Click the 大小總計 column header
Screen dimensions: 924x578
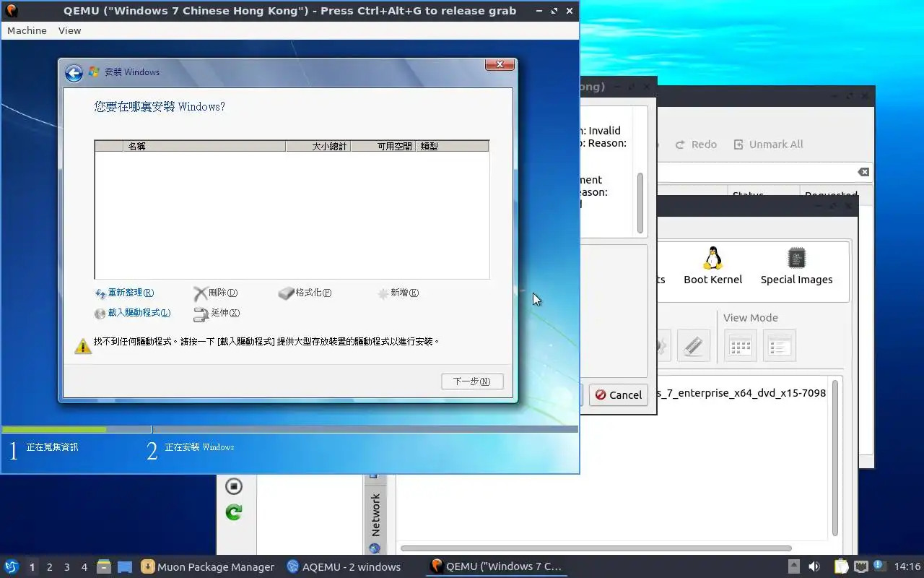318,146
